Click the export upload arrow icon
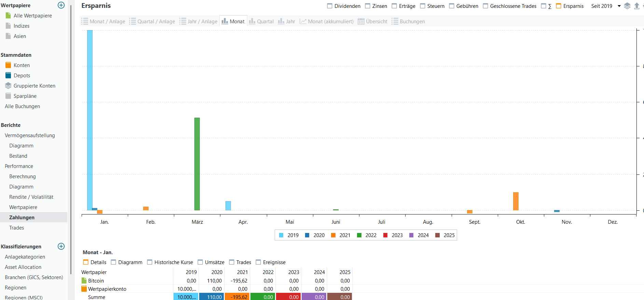 point(637,6)
